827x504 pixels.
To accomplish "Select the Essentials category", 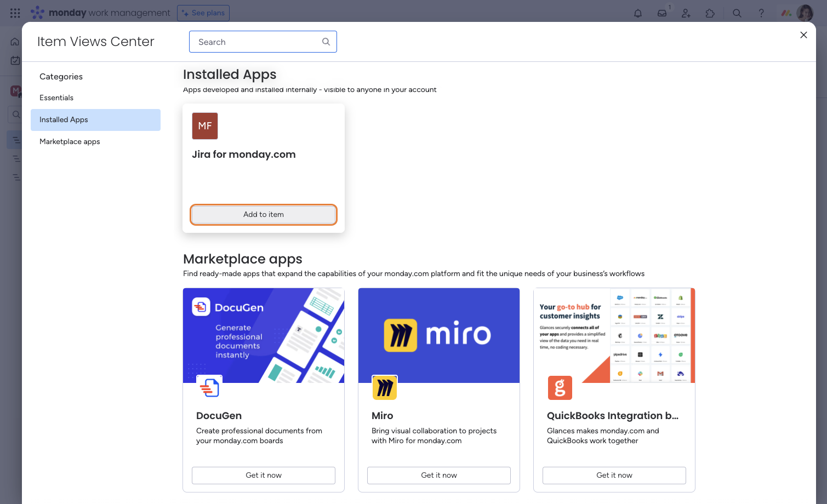I will [95, 98].
